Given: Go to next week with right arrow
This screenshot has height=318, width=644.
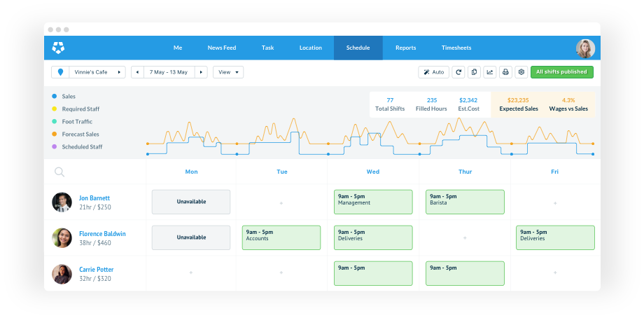Looking at the screenshot, I should pos(202,72).
